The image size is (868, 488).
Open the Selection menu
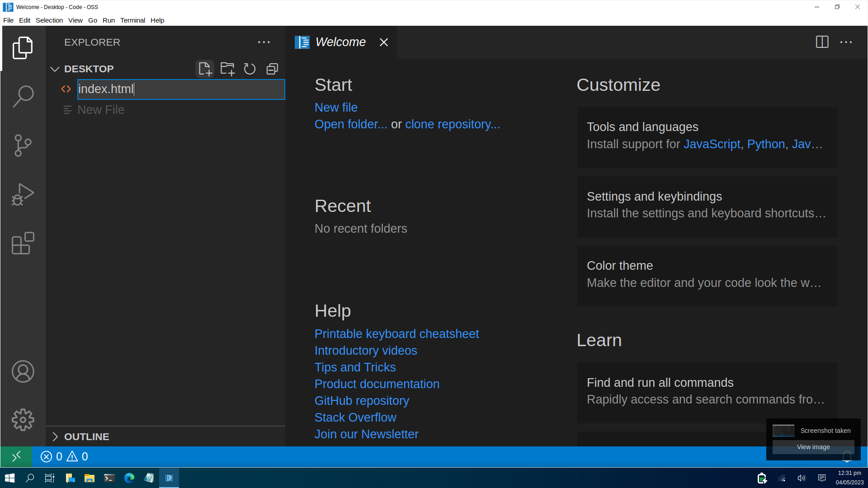(49, 20)
